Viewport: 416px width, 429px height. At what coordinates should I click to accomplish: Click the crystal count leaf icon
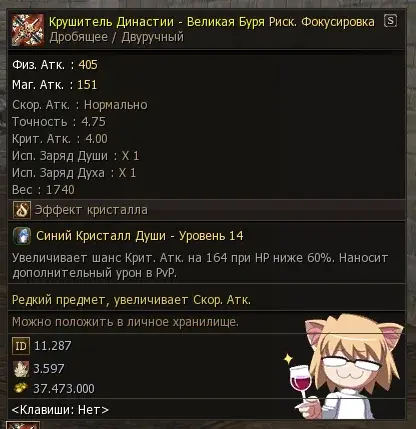click(21, 369)
